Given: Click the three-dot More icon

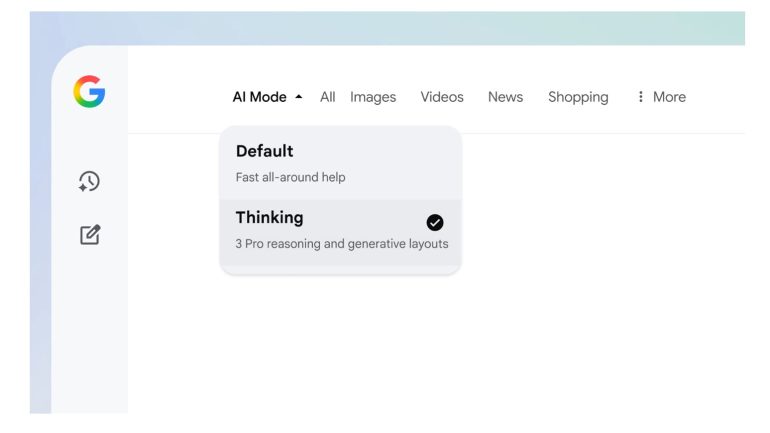Looking at the screenshot, I should click(640, 97).
